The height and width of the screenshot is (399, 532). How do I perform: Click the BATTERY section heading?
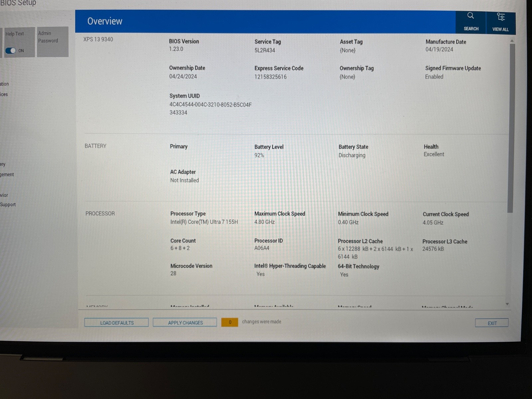(x=95, y=146)
